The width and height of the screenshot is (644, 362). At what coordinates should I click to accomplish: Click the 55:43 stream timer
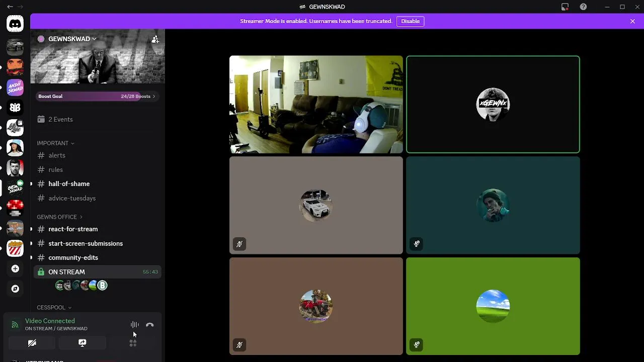pos(150,271)
